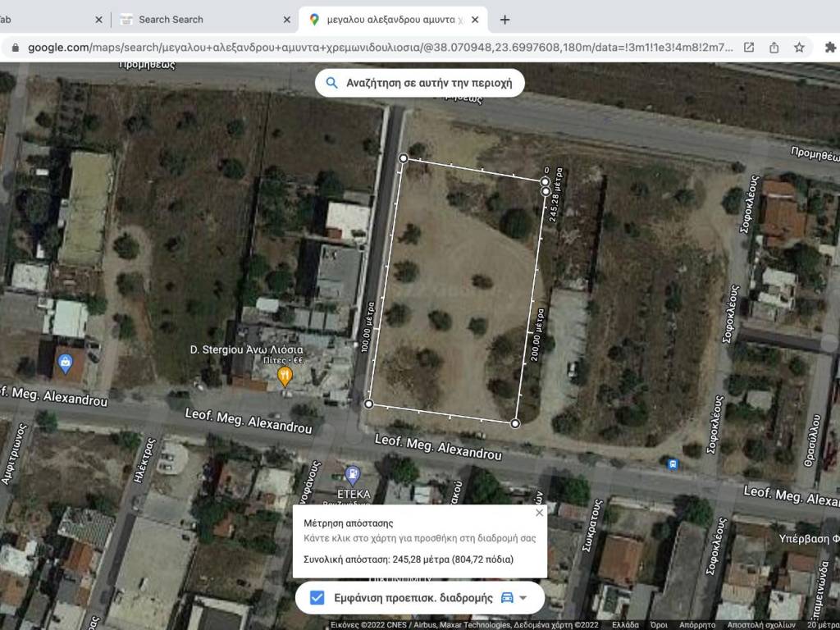Bookmark this page with the star icon
Screen dimensions: 840x630
click(x=798, y=47)
